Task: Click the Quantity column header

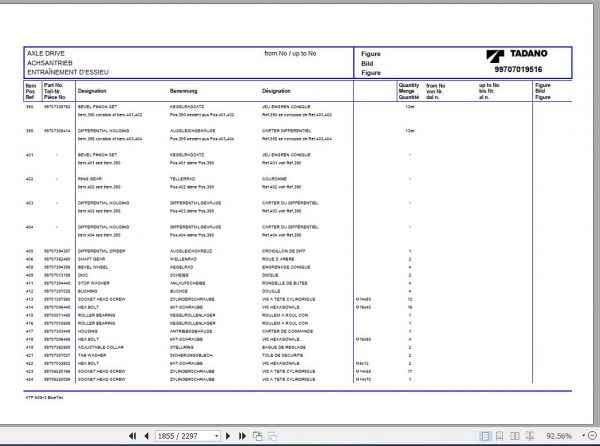Action: coord(409,91)
